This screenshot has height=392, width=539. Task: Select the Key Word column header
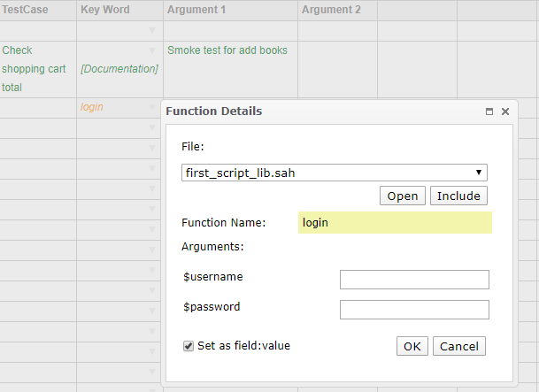104,10
